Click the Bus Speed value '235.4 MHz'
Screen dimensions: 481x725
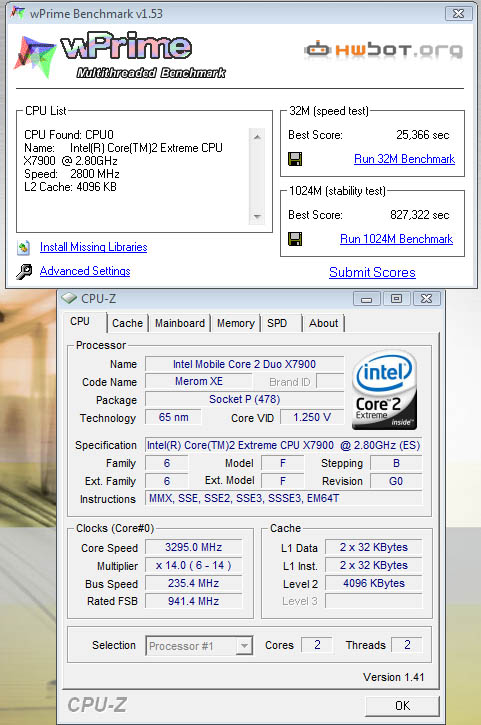(x=194, y=584)
